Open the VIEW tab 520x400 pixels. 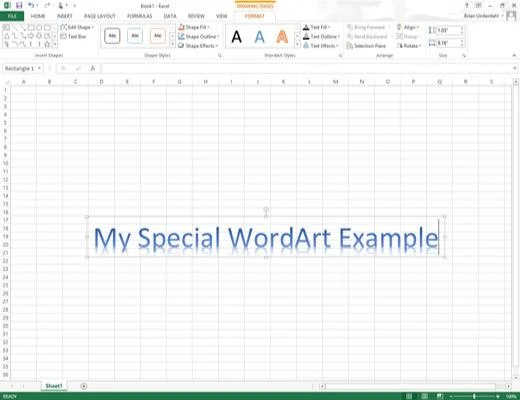(222, 16)
